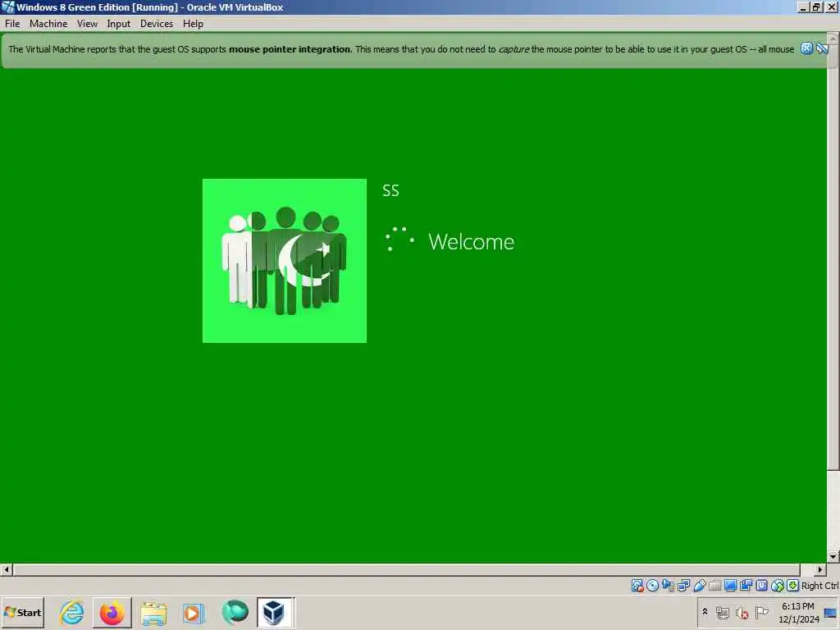Click the network adapter status icon
The image size is (840, 630).
[x=683, y=586]
